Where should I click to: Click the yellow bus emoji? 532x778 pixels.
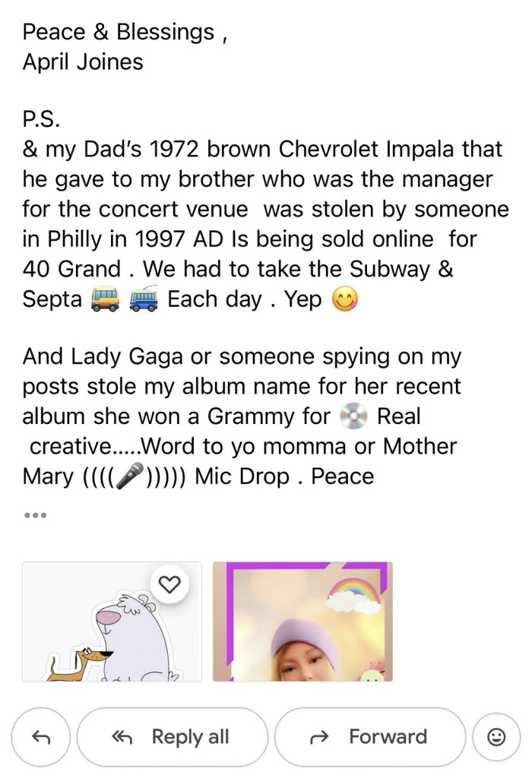coord(106,299)
